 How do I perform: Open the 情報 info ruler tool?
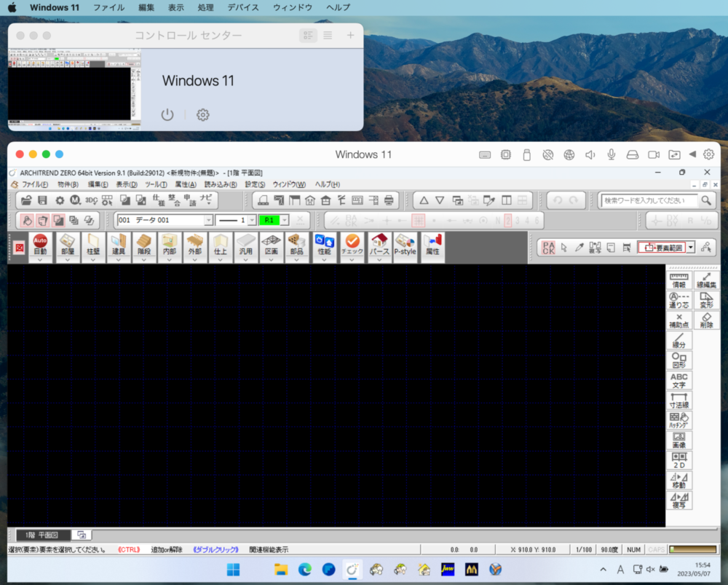[x=678, y=280]
